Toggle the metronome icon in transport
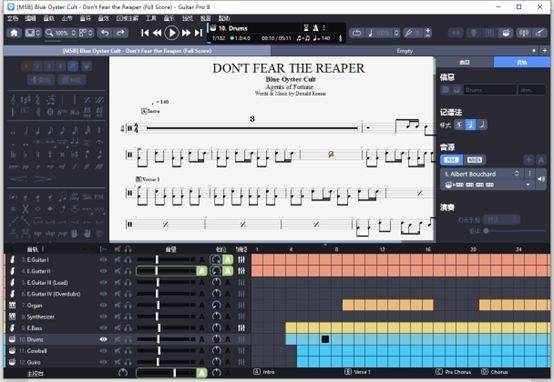This screenshot has width=554, height=382. 316,28
